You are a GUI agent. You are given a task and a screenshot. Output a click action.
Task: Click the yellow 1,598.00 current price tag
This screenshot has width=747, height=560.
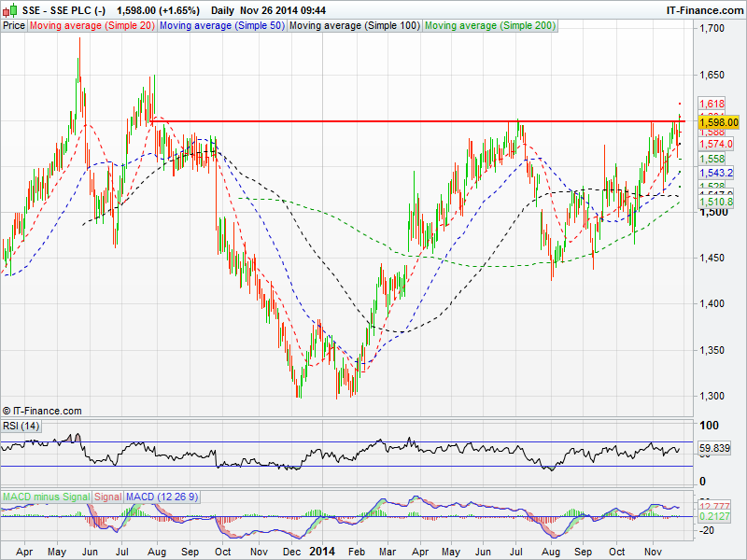(718, 122)
